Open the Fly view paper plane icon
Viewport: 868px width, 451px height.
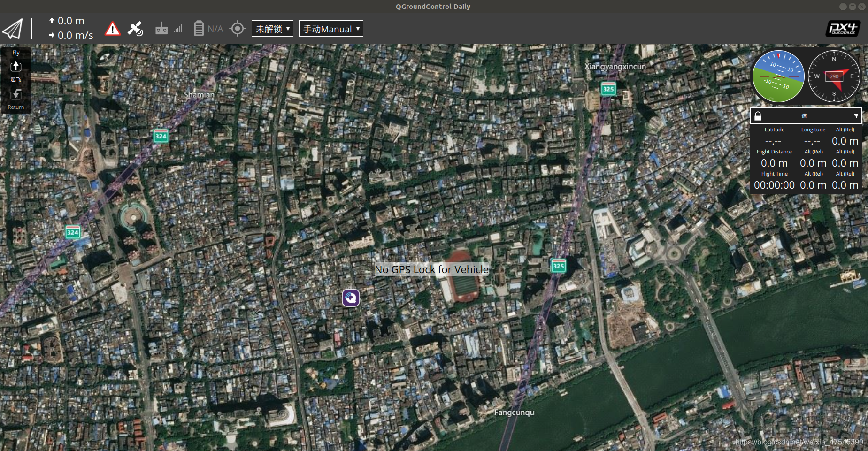click(13, 29)
